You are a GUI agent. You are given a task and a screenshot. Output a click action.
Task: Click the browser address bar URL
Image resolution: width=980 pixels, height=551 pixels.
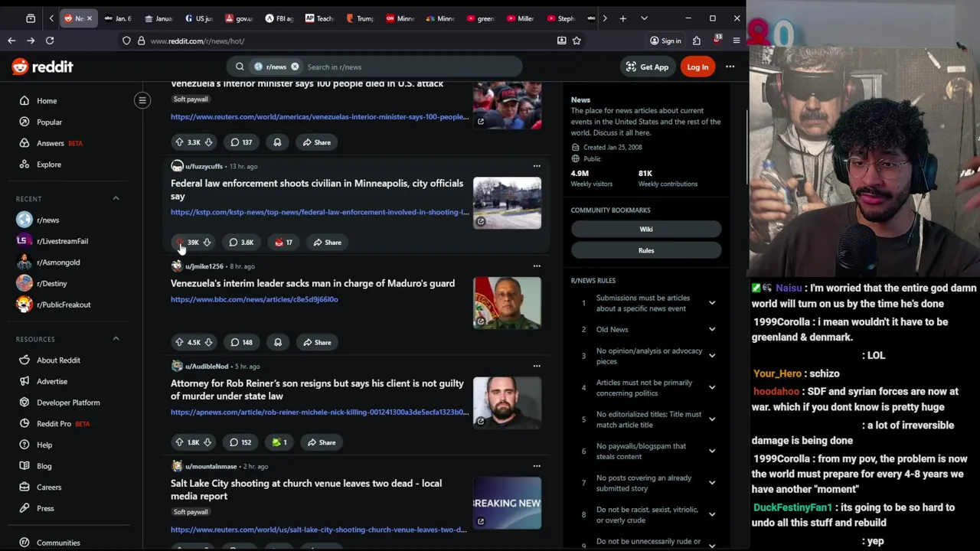click(x=198, y=41)
